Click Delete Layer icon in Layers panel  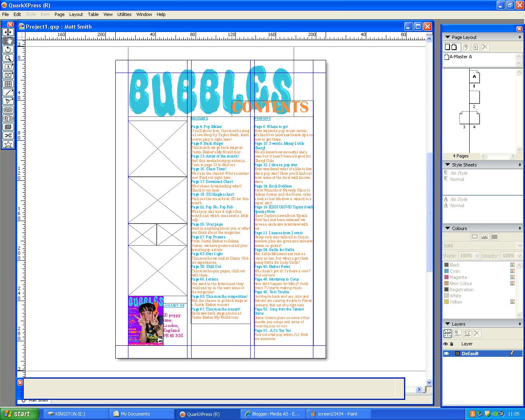pos(477,333)
